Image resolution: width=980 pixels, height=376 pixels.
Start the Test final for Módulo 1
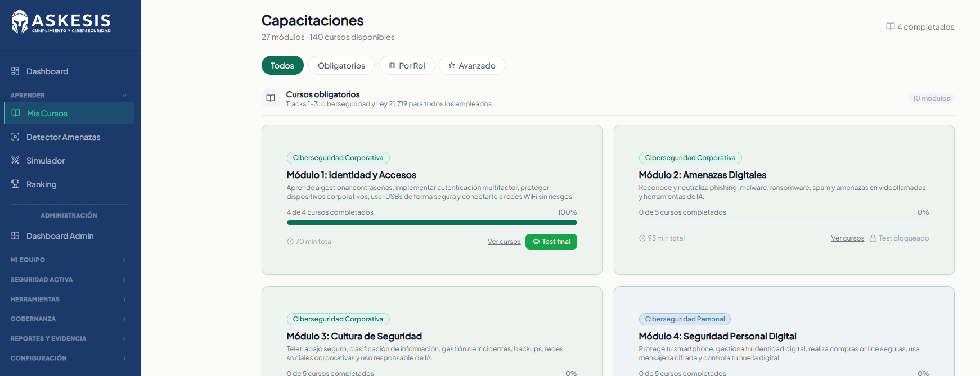pos(551,242)
